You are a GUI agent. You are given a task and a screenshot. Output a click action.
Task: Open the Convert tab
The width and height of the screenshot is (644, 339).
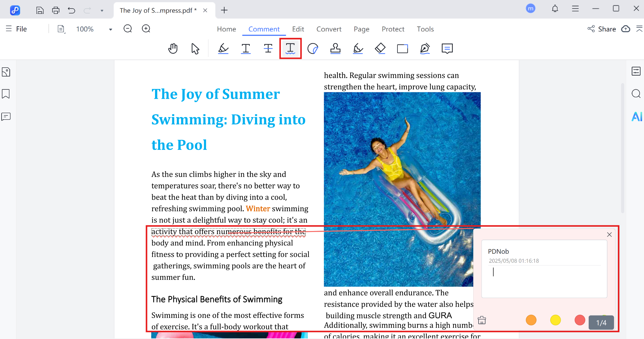pyautogui.click(x=329, y=29)
